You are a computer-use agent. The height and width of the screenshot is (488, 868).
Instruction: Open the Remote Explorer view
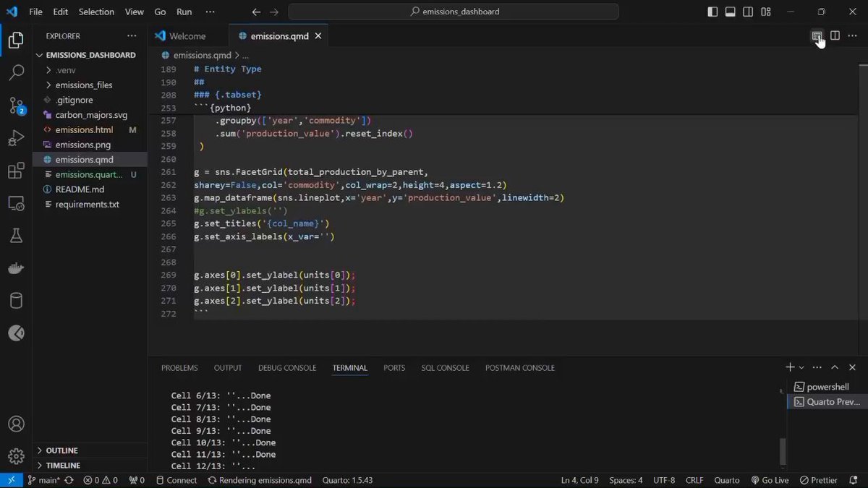pyautogui.click(x=16, y=204)
